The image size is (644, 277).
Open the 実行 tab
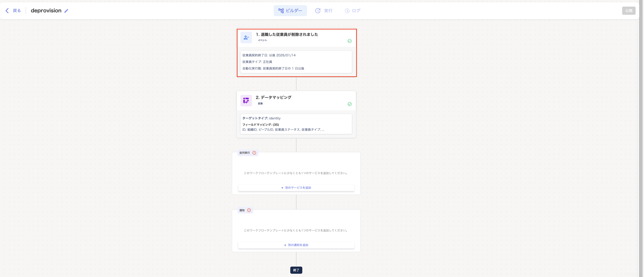pos(324,11)
